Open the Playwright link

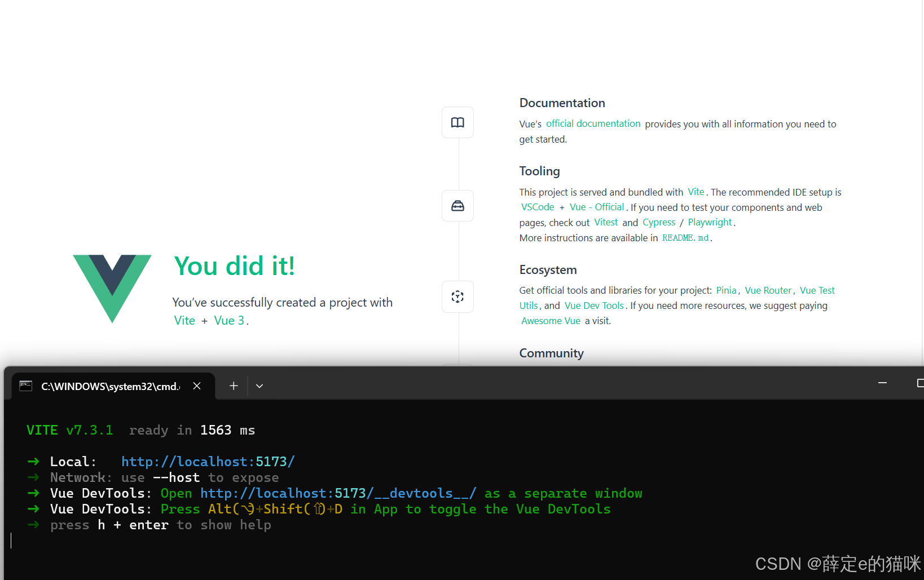710,222
